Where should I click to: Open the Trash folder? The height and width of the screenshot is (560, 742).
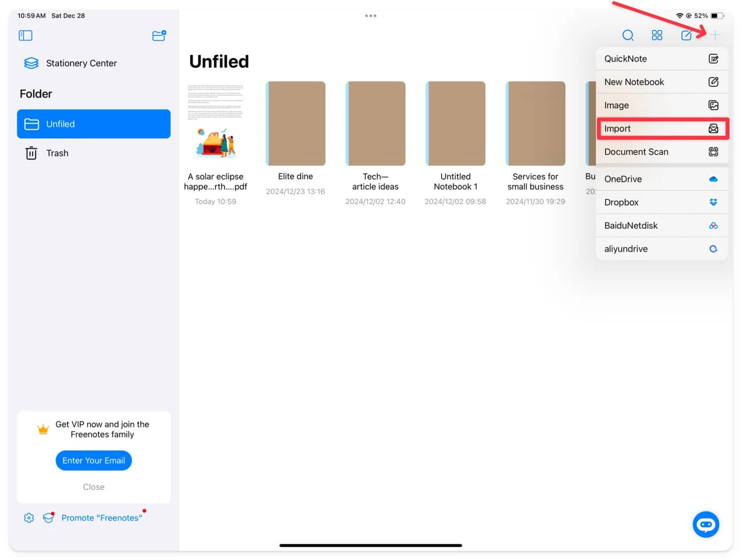coord(57,153)
